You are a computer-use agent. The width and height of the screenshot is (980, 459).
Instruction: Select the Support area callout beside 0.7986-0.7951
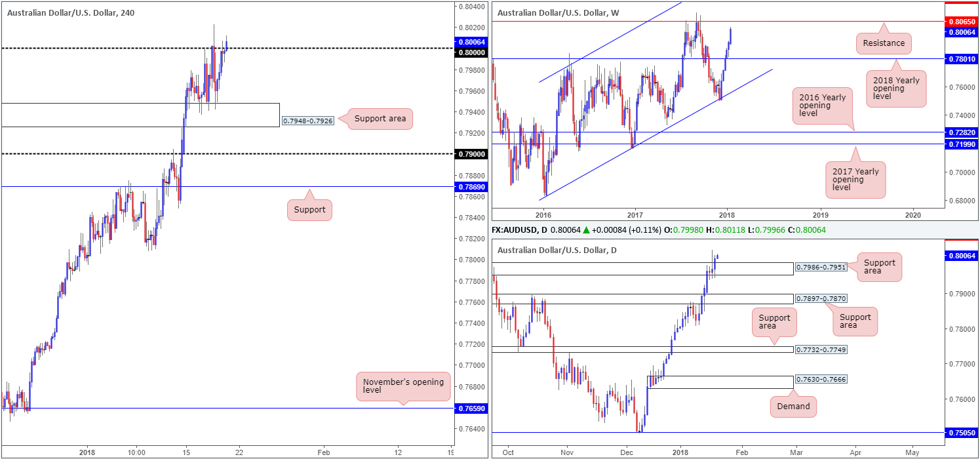coord(879,268)
